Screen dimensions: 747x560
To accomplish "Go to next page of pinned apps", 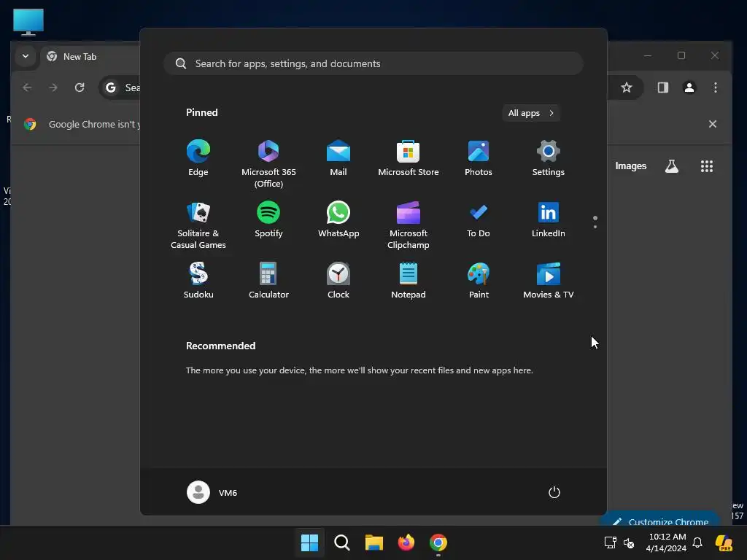I will click(595, 227).
